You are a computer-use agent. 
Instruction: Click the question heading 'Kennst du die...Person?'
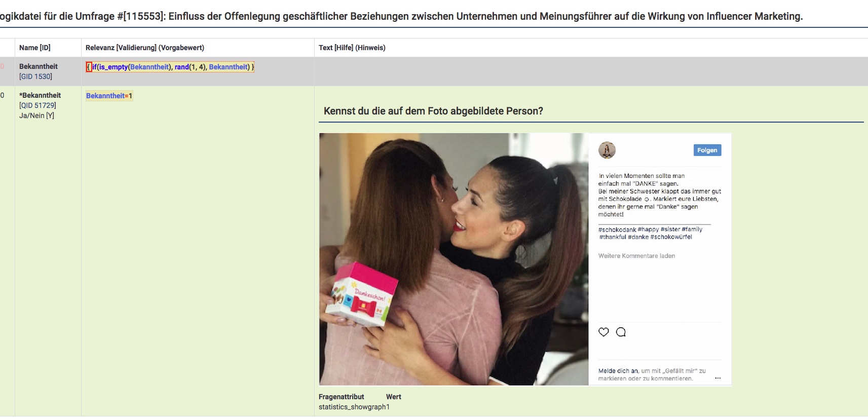click(433, 111)
